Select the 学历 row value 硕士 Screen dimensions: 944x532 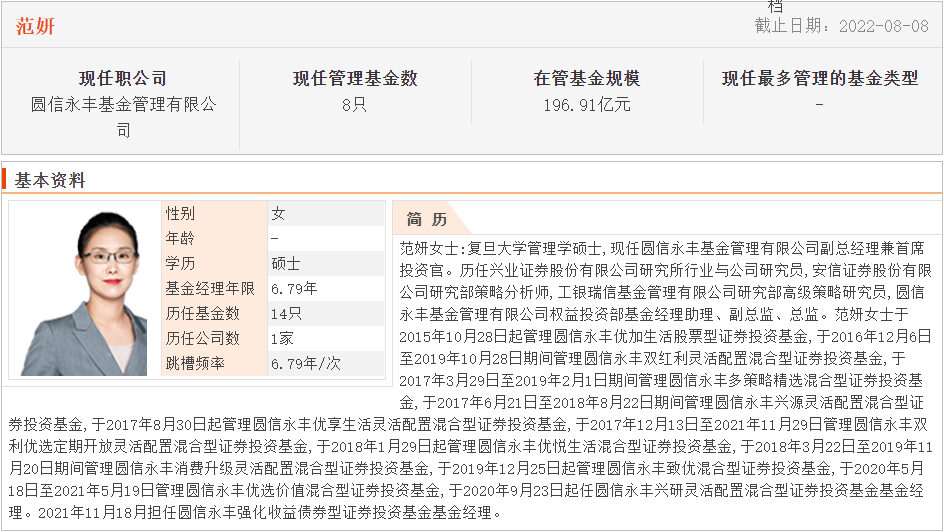tap(326, 263)
